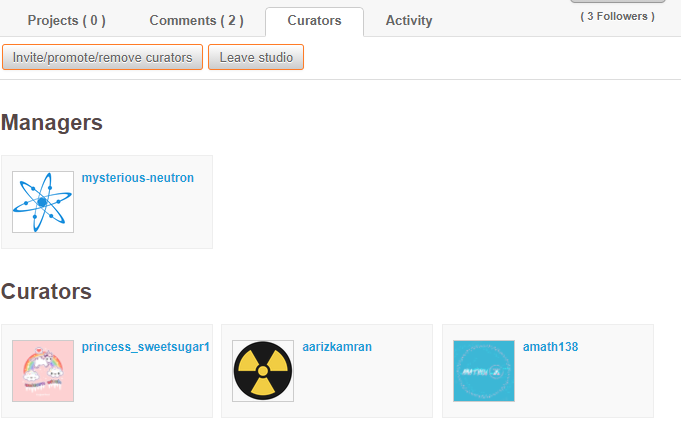Visit princess_sweetsugar1 profile name link

[x=145, y=347]
